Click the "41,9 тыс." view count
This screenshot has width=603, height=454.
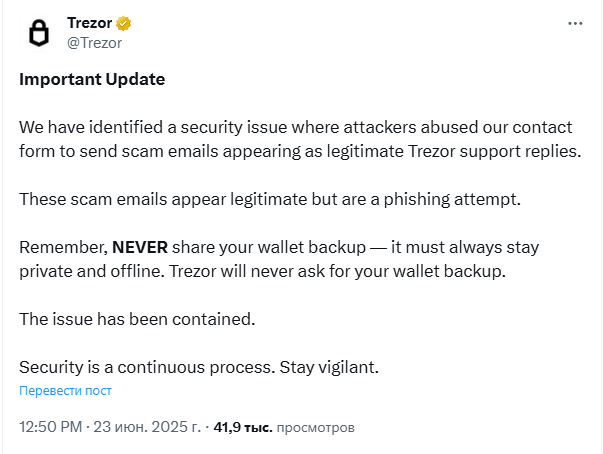click(x=243, y=427)
